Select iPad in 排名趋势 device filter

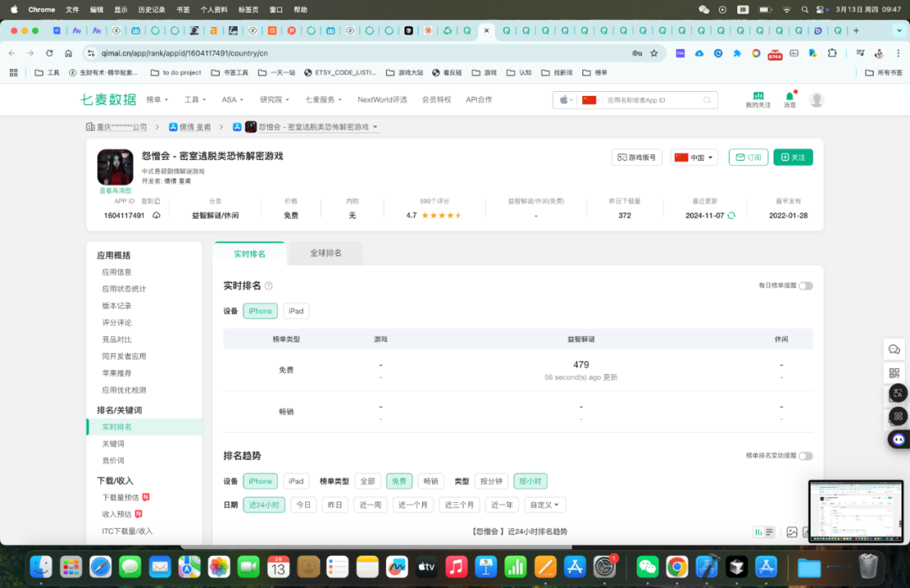pyautogui.click(x=296, y=481)
